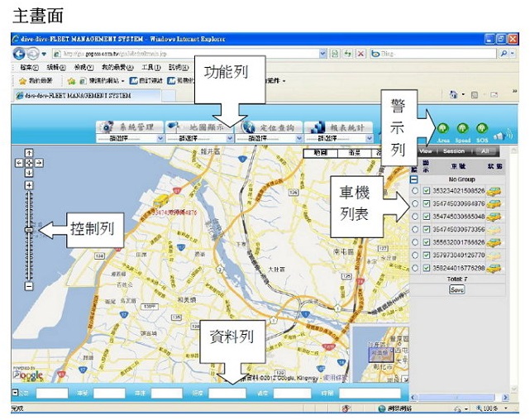
Task: Click the first input field in the data bar
Action: pos(52,393)
